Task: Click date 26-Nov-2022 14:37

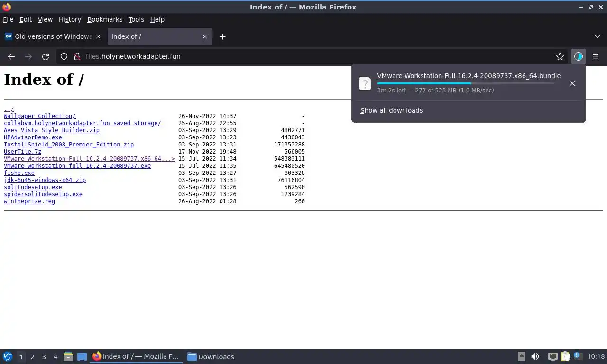Action: (x=207, y=116)
